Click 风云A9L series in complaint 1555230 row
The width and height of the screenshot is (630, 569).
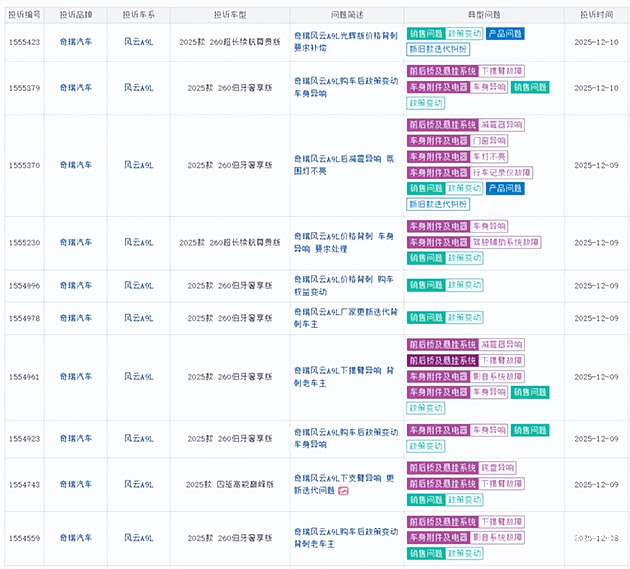point(139,243)
